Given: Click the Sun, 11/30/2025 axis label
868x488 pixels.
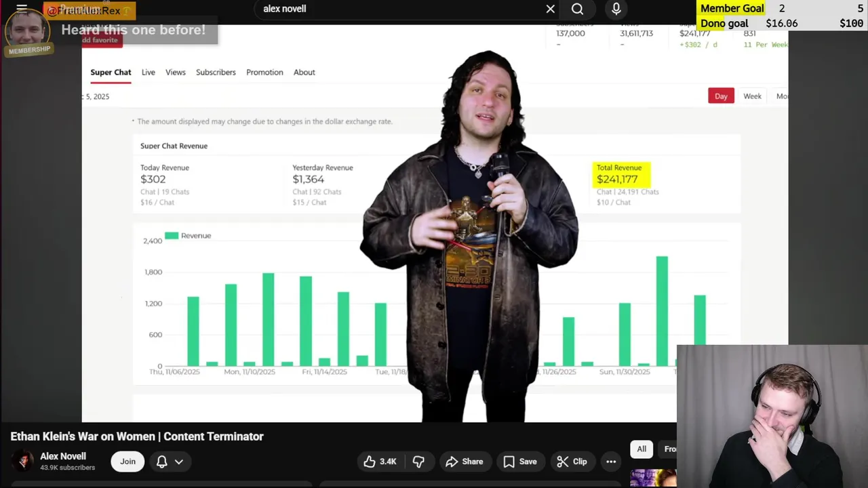Looking at the screenshot, I should pyautogui.click(x=625, y=372).
